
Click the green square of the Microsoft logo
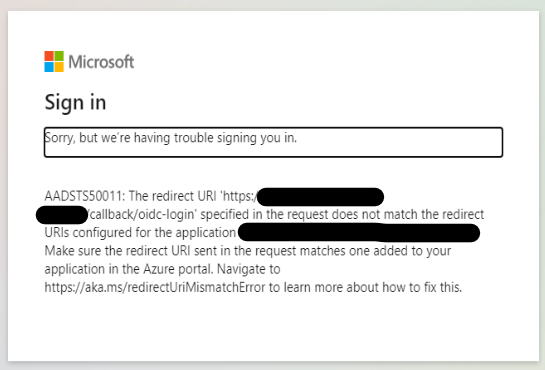[59, 56]
